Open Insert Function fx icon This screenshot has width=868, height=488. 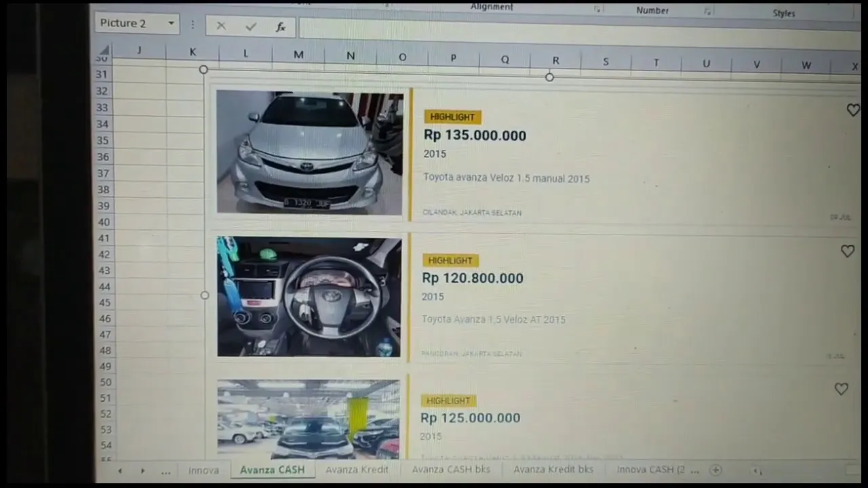[280, 27]
